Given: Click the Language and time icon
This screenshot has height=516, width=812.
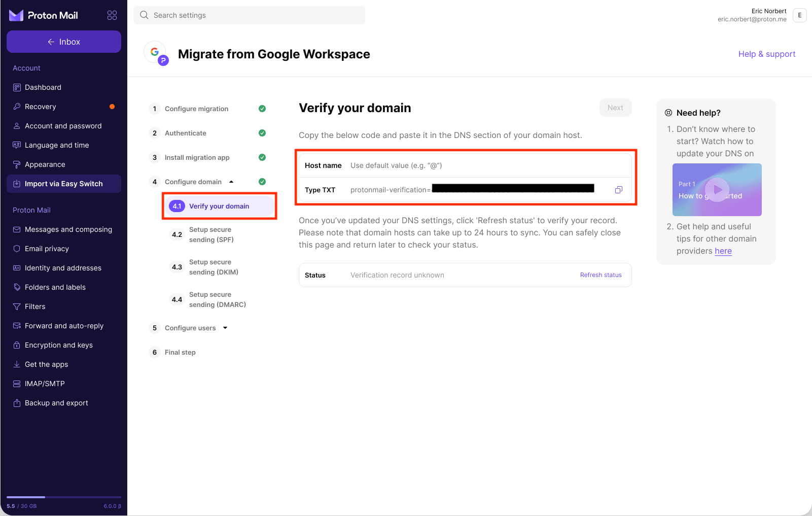Looking at the screenshot, I should coord(17,145).
